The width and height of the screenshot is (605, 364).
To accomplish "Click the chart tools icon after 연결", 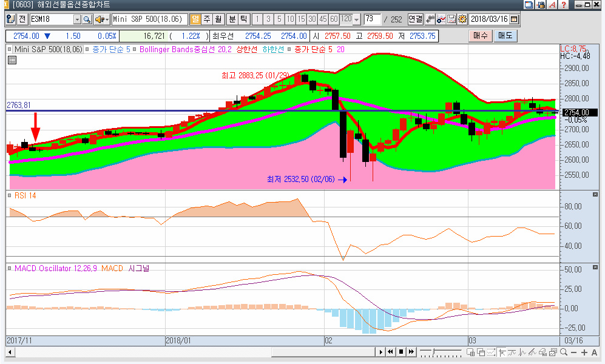I will point(430,19).
